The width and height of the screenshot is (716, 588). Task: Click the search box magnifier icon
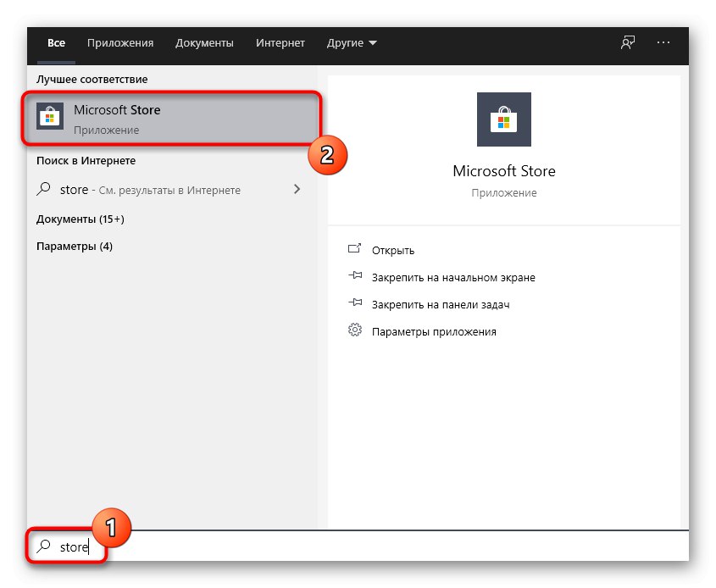[x=43, y=546]
